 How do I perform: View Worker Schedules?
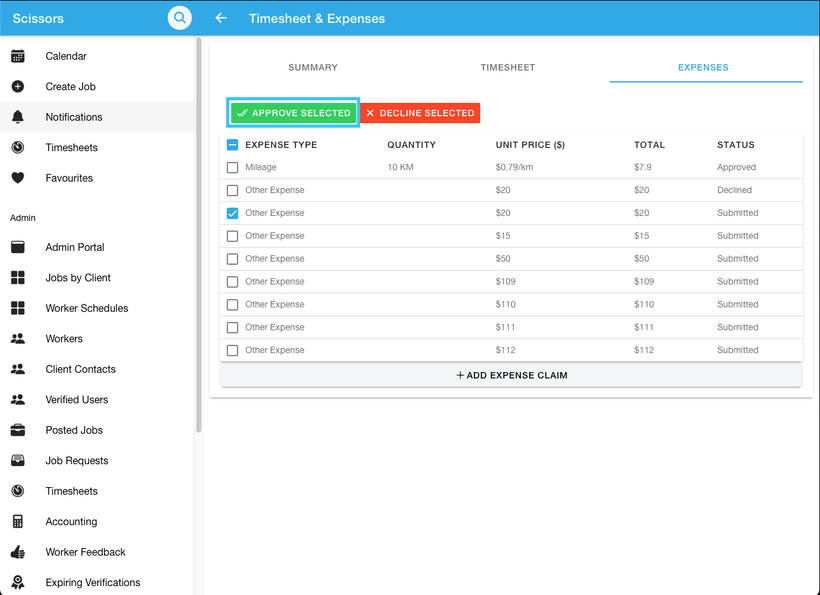pyautogui.click(x=85, y=308)
